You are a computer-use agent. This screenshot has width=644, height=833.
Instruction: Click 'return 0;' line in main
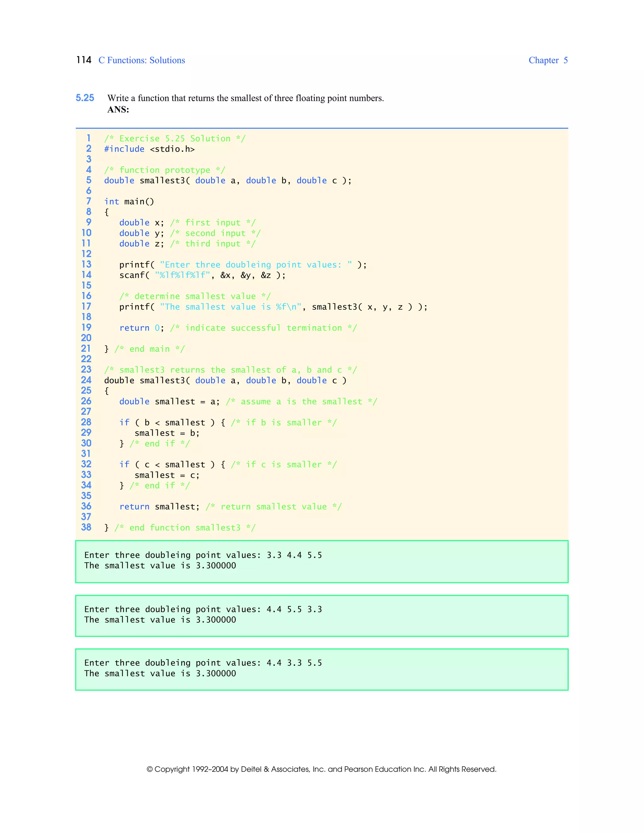coord(238,328)
